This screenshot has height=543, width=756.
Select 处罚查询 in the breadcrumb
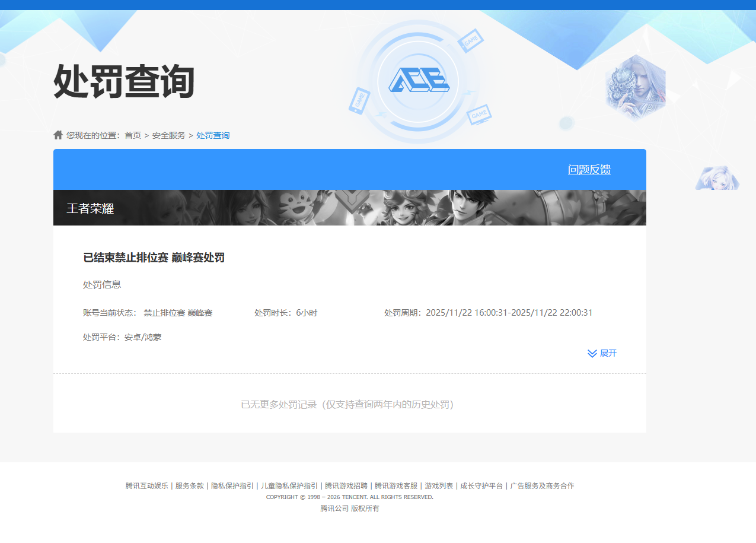pos(213,135)
